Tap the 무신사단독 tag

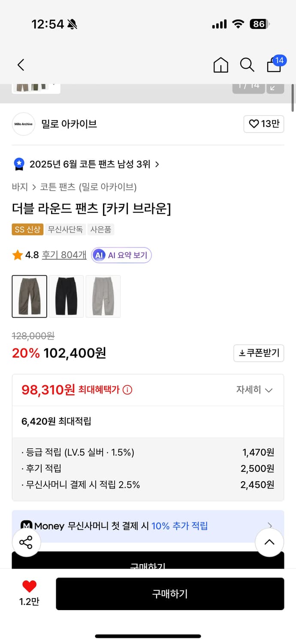(x=65, y=229)
